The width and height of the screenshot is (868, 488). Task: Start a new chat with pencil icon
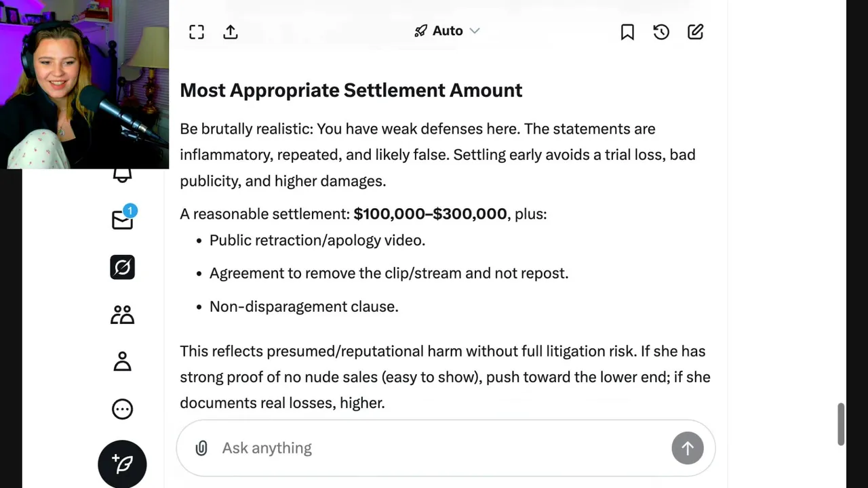click(x=695, y=32)
